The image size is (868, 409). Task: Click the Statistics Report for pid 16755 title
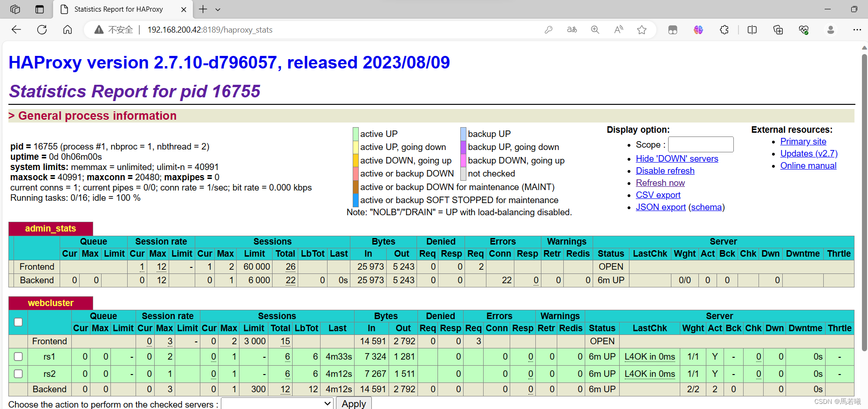point(135,91)
